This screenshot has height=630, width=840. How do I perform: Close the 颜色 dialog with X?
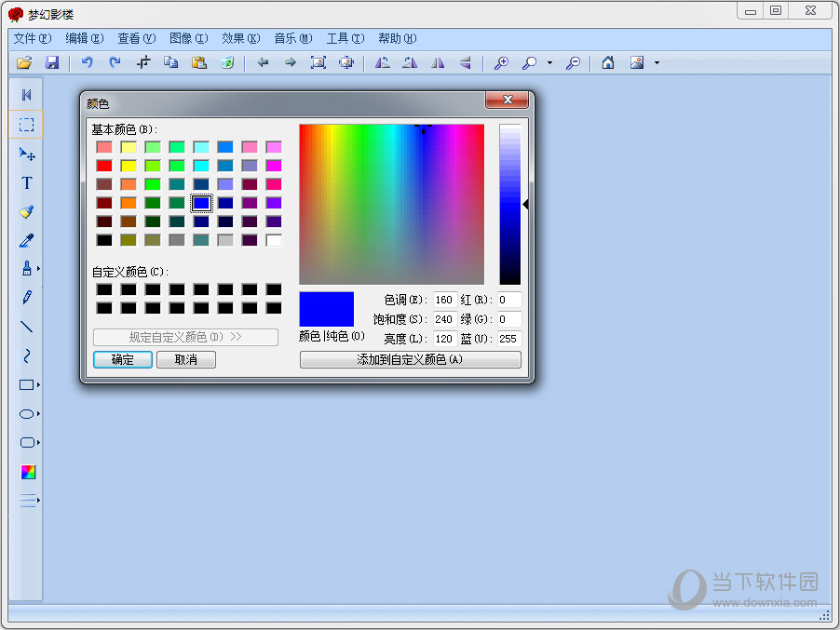[x=508, y=100]
